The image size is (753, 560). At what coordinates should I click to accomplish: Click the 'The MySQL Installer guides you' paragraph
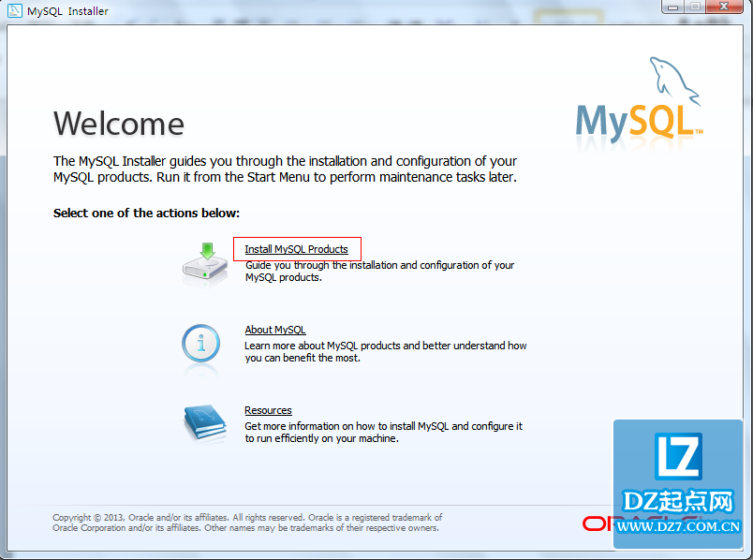286,169
